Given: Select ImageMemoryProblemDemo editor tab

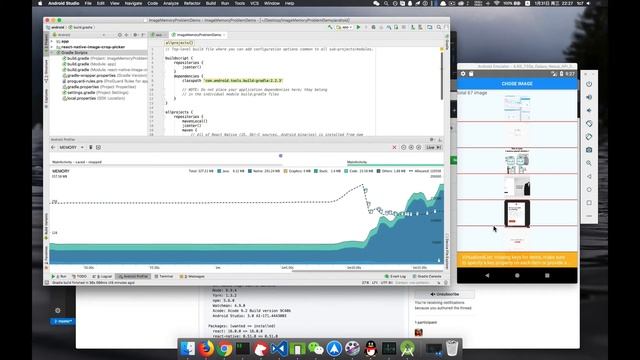Looking at the screenshot, I should (x=198, y=35).
